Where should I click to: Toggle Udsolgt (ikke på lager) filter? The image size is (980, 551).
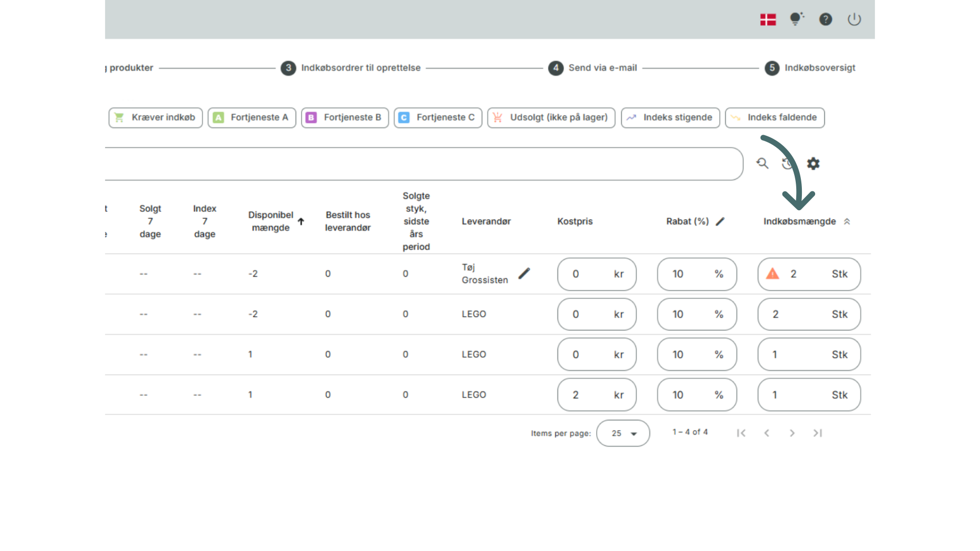[x=551, y=117]
